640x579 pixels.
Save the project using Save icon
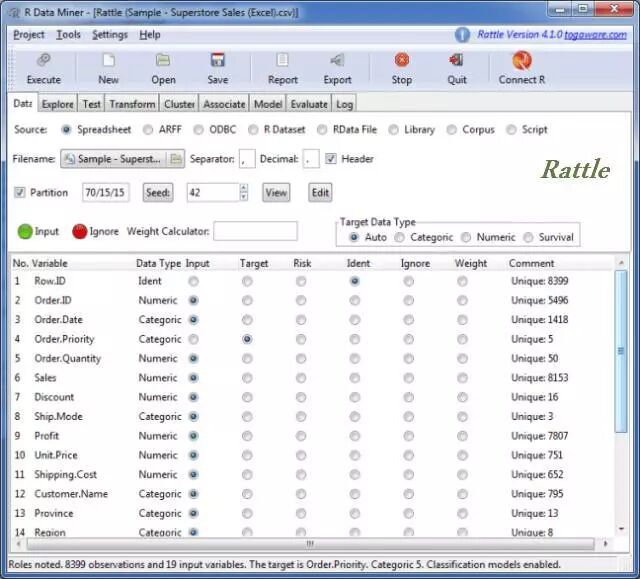[218, 60]
